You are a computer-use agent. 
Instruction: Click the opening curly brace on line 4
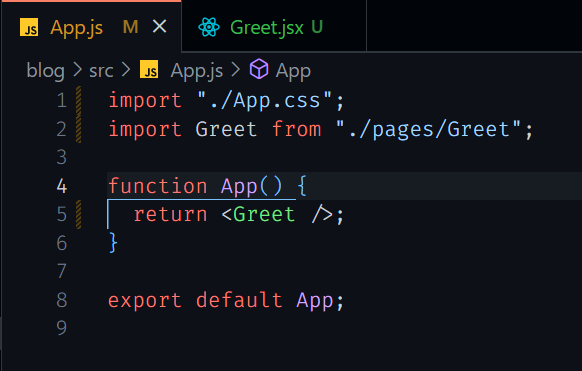tap(302, 186)
